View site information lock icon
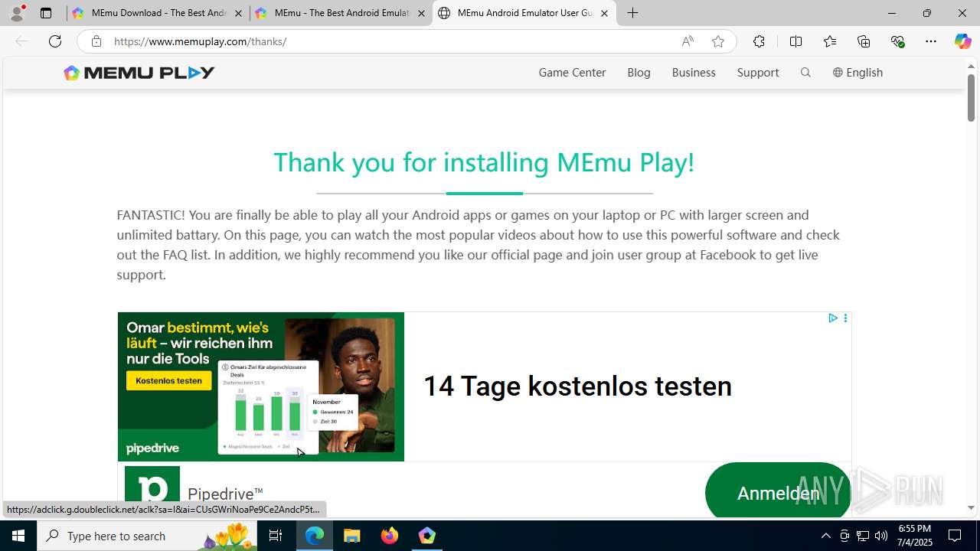Screen dimensions: 980x551 click(x=96, y=41)
